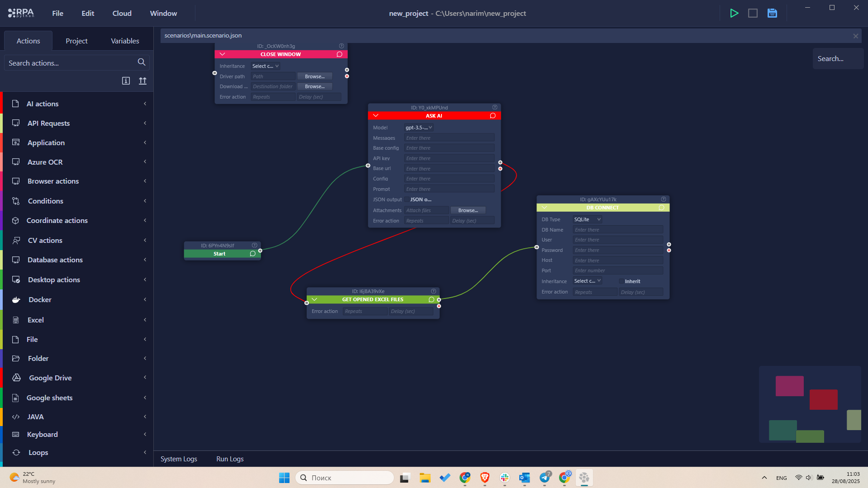This screenshot has width=868, height=488.
Task: Open Inheritance dropdown in Close Window node
Action: pos(265,66)
